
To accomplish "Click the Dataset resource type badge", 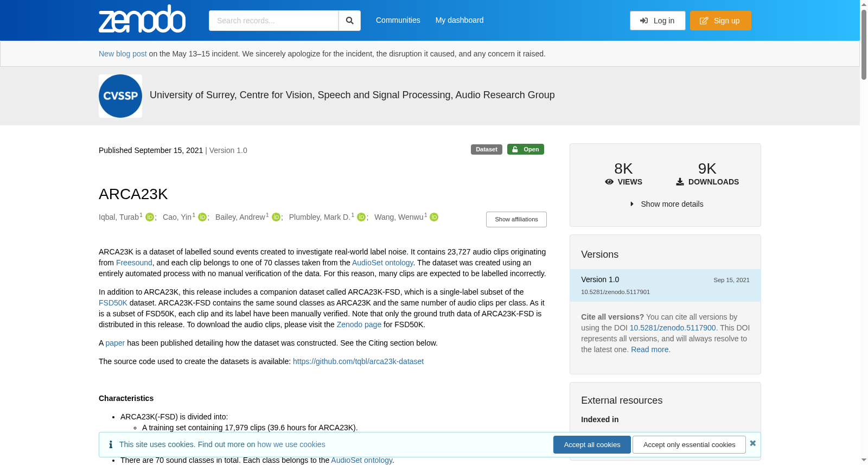I will [487, 149].
